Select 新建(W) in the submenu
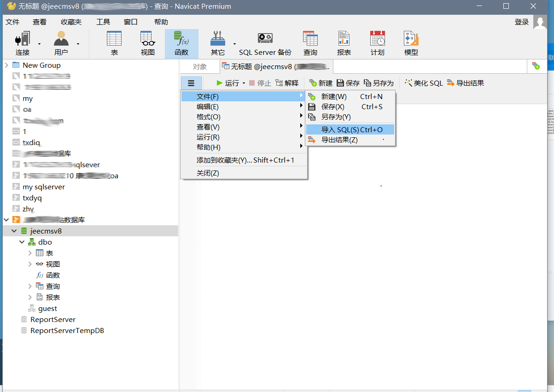Viewport: 554px width, 392px height. point(350,96)
